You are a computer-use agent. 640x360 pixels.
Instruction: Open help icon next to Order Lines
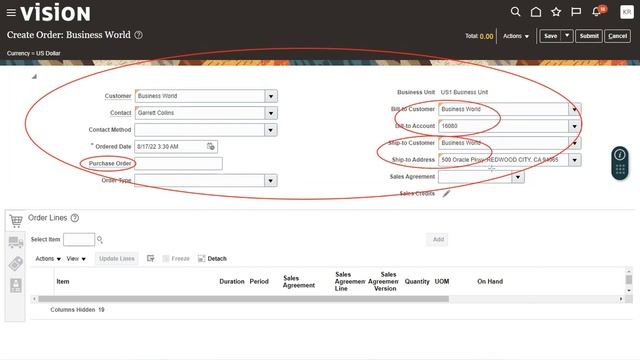(75, 218)
